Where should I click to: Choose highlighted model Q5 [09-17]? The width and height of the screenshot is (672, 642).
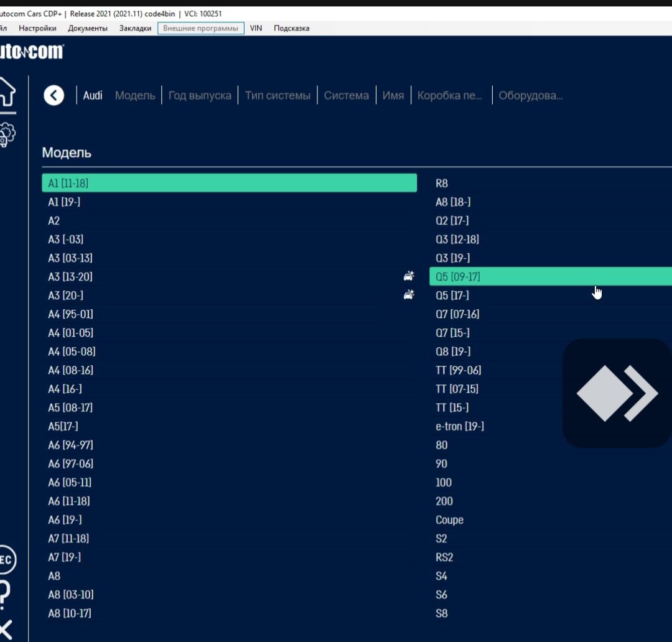(x=551, y=276)
